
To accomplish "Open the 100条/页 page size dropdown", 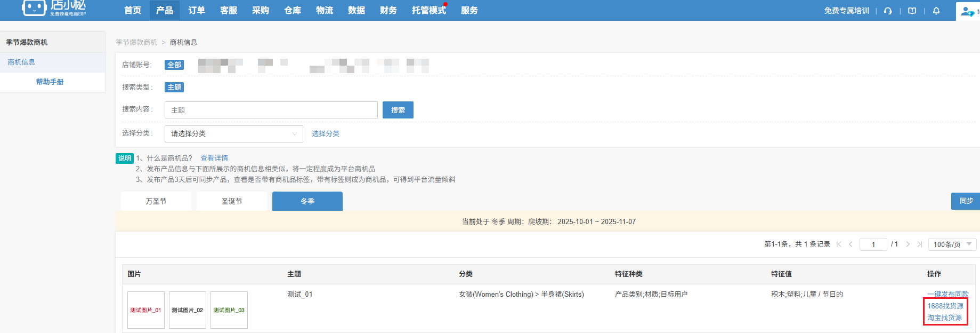I will click(x=952, y=244).
